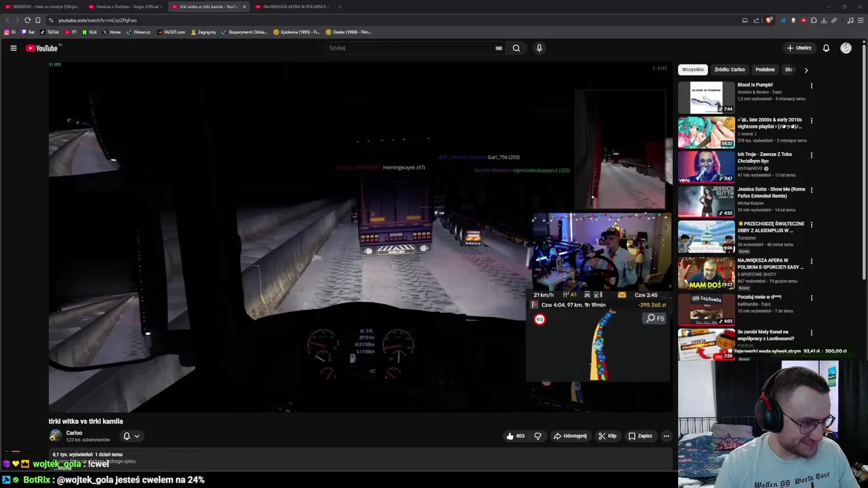Image resolution: width=868 pixels, height=488 pixels.
Task: Open nightcore playlist thumbnail
Action: point(706,132)
